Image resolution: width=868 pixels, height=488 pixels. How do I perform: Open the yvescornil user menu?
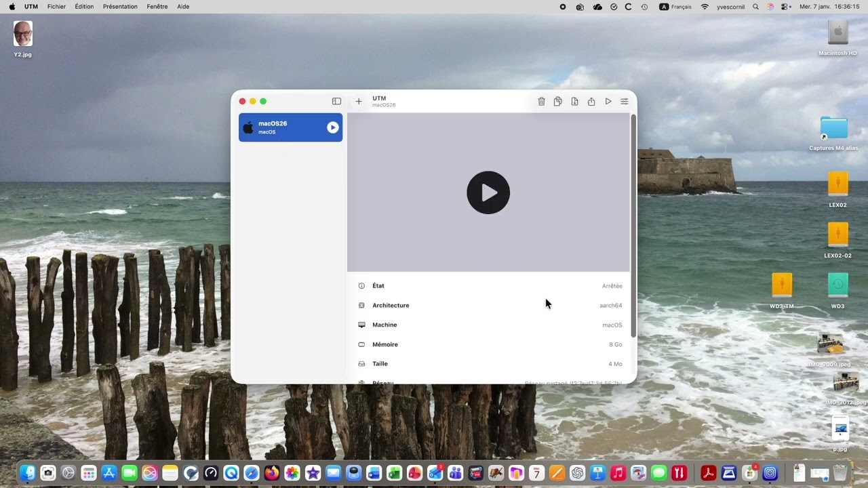coord(730,7)
